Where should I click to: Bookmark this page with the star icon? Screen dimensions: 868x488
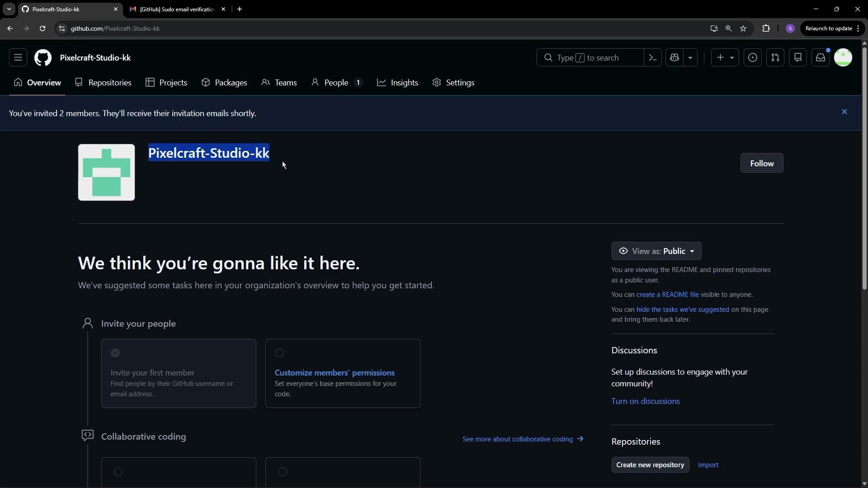(x=743, y=28)
